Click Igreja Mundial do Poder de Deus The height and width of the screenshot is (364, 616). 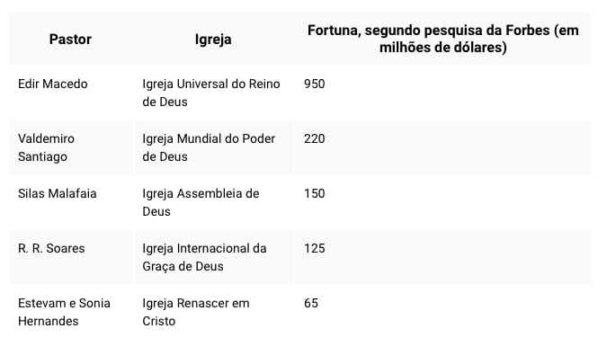click(x=209, y=147)
